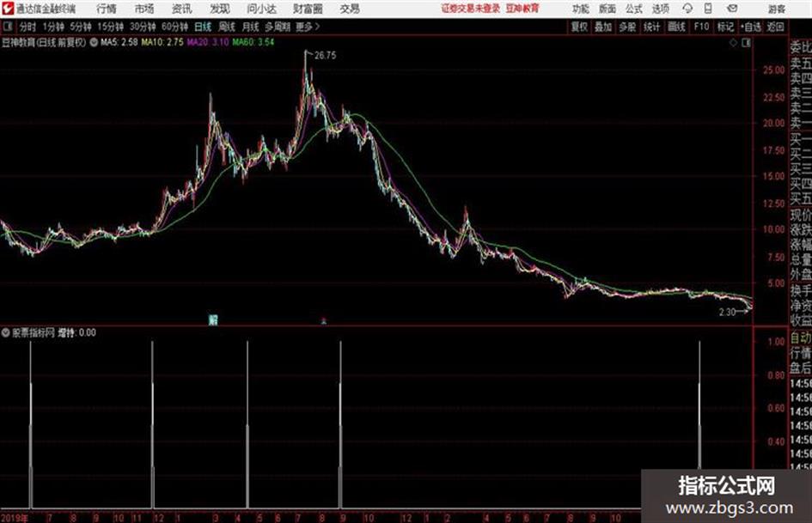Switch to the 30分钟 period tab
The height and width of the screenshot is (523, 812).
(143, 27)
